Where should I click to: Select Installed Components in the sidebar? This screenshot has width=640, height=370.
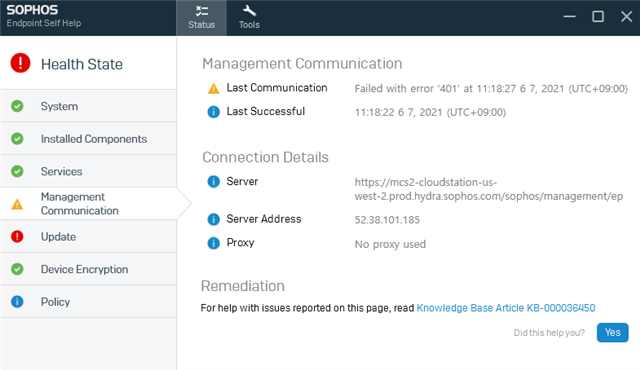coord(88,139)
